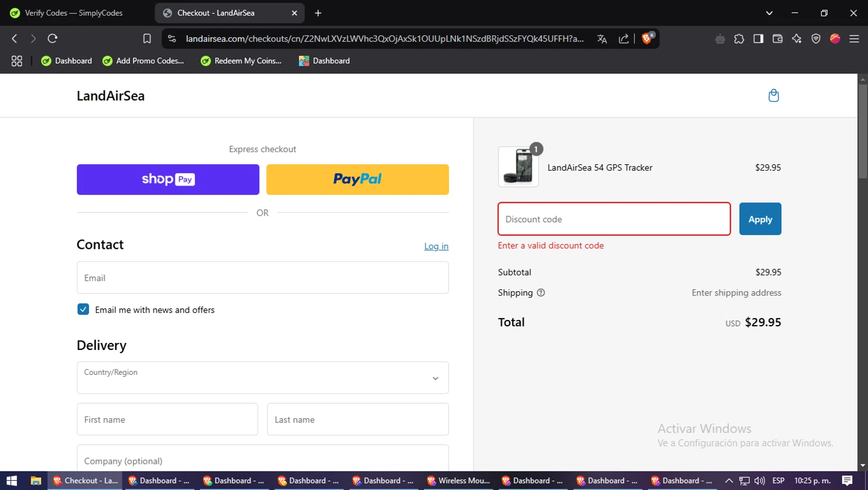Show hidden system tray icons

click(x=729, y=481)
